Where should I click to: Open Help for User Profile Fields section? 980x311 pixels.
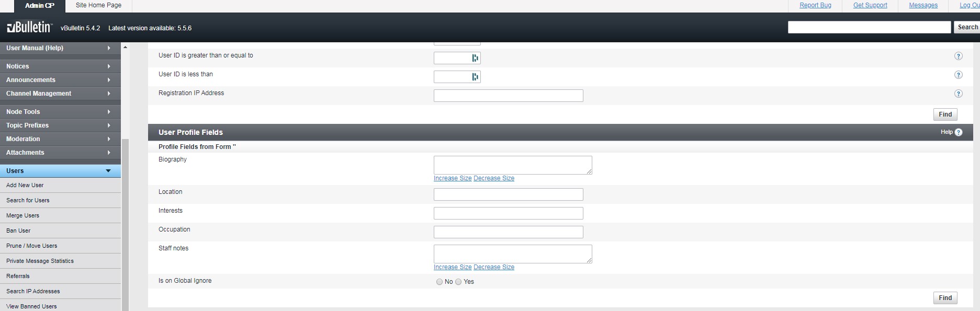(x=951, y=132)
